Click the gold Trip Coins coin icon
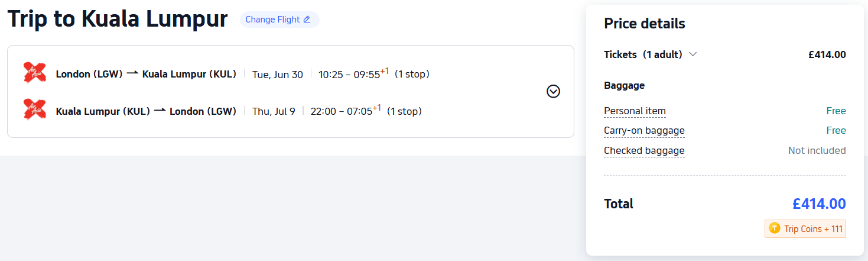Viewport: 868px width, 261px height. 775,228
